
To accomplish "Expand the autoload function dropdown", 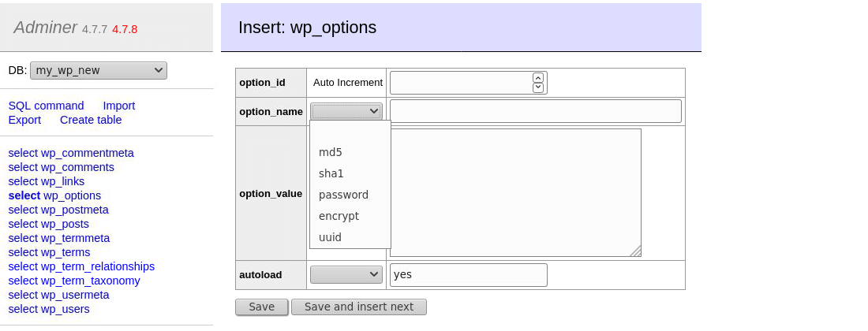I will (346, 274).
